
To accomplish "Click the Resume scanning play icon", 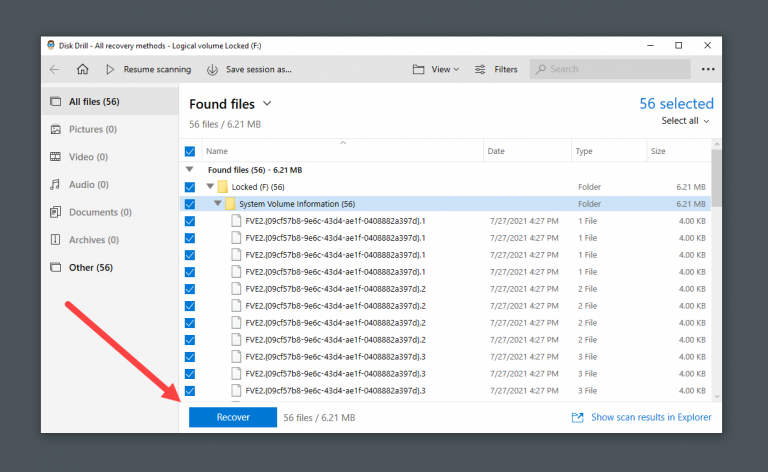I will click(110, 69).
